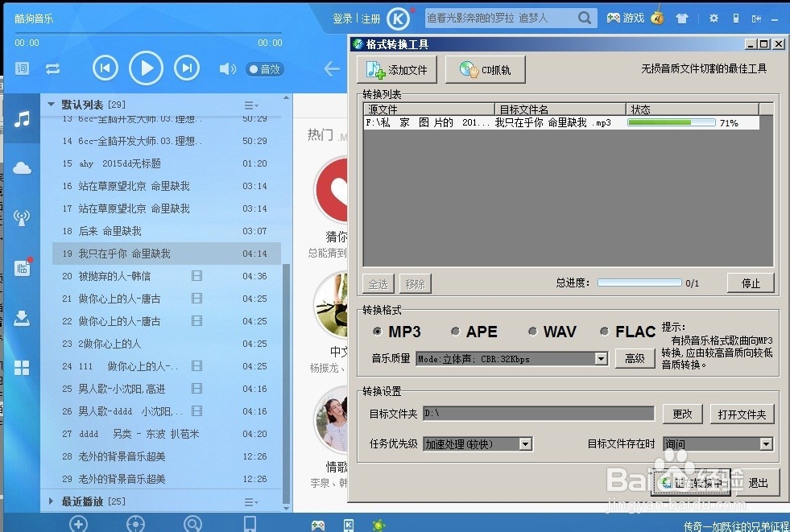Click MV icon for song 25 男人歌-小沈阳,高进
Image resolution: width=790 pixels, height=532 pixels.
(x=197, y=388)
